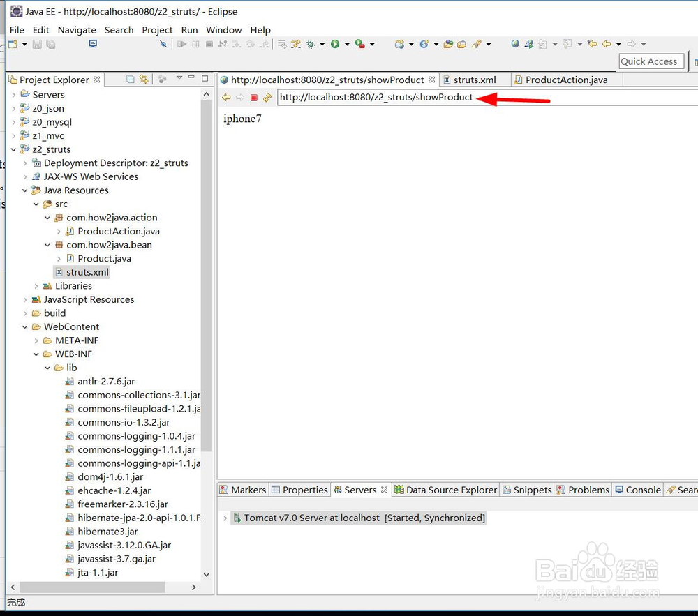698x616 pixels.
Task: Click the Save toolbar icon
Action: click(38, 44)
